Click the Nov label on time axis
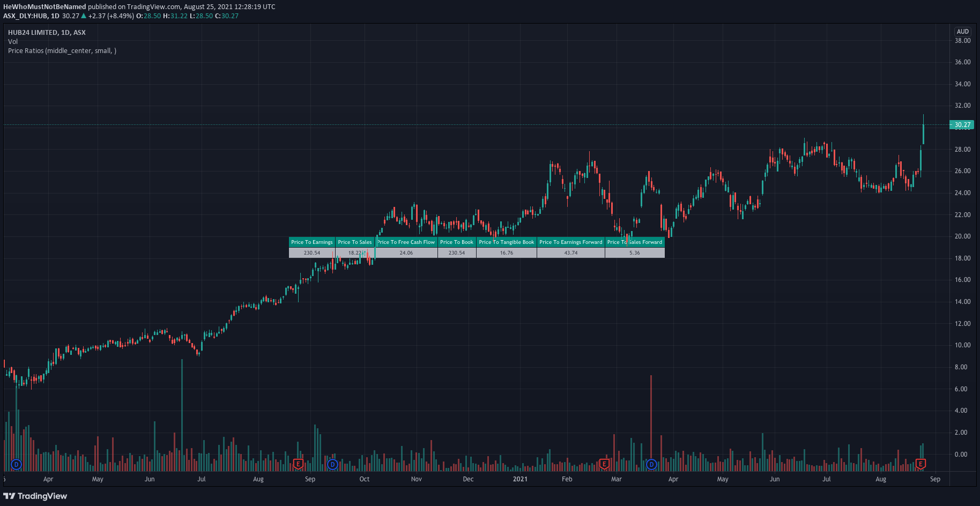The image size is (980, 506). (x=417, y=479)
